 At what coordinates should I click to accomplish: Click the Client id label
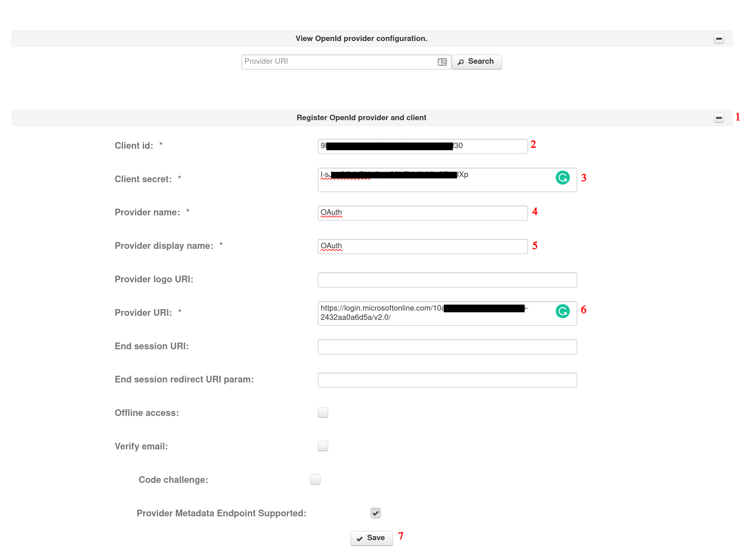click(x=134, y=146)
